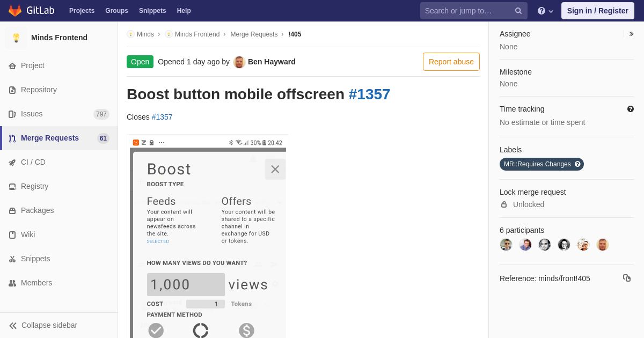This screenshot has width=644, height=338.
Task: Open the first participant avatar
Action: click(x=506, y=245)
